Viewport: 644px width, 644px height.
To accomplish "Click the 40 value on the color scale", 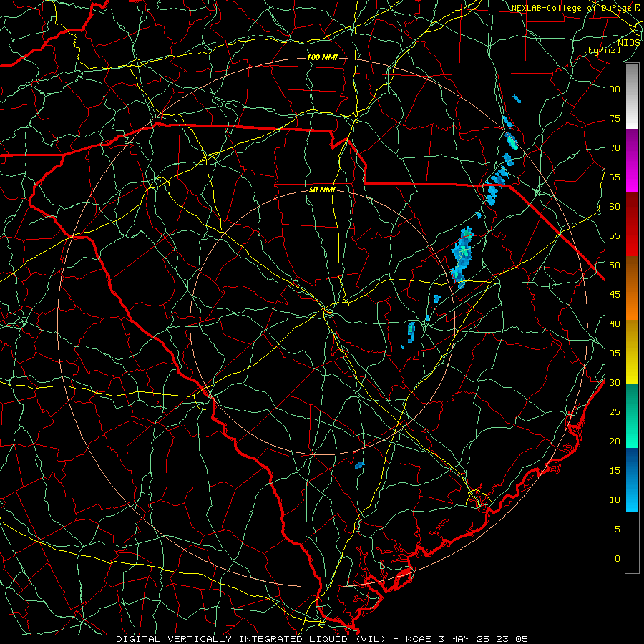I will tap(615, 323).
